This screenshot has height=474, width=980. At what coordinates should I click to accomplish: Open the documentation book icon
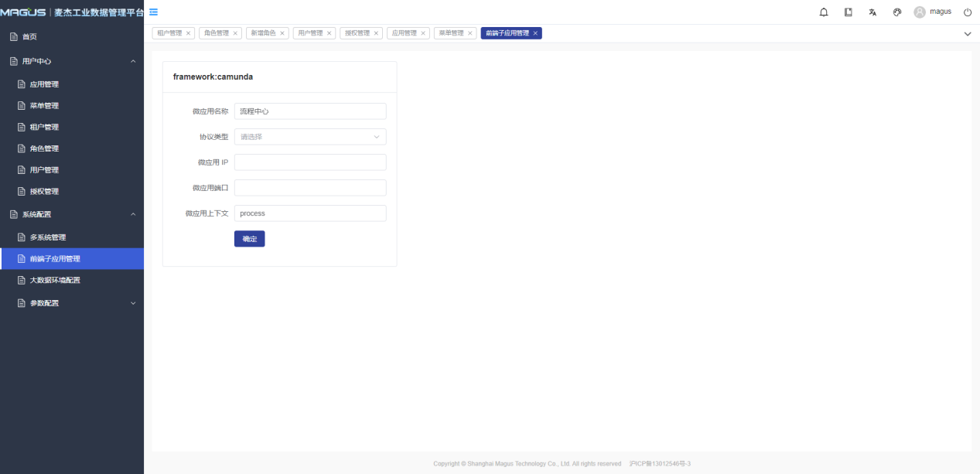tap(849, 12)
